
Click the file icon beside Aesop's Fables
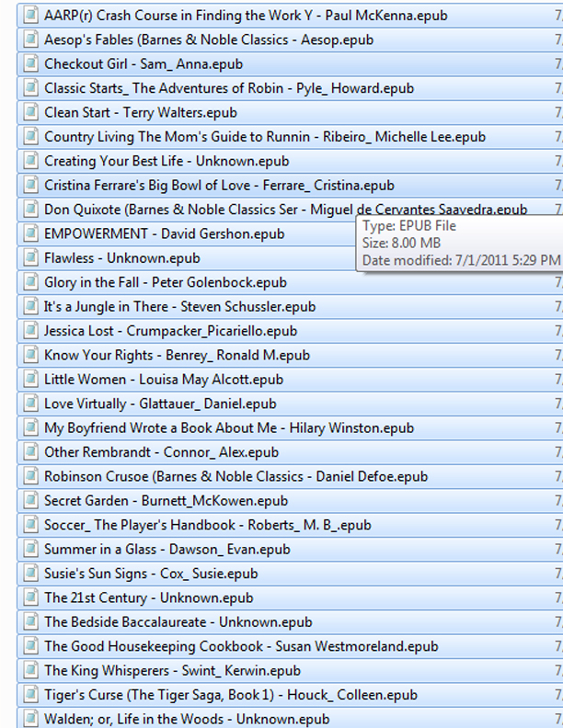[30, 39]
